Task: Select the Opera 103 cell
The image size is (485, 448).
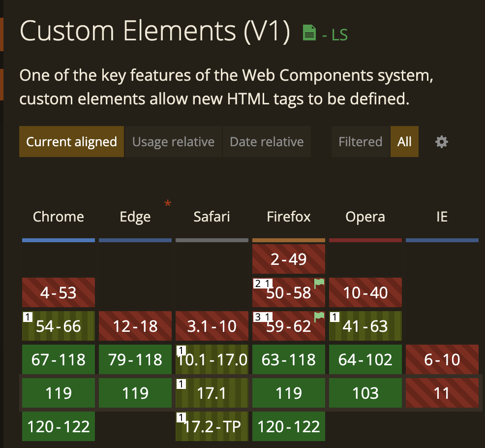Action: [365, 393]
